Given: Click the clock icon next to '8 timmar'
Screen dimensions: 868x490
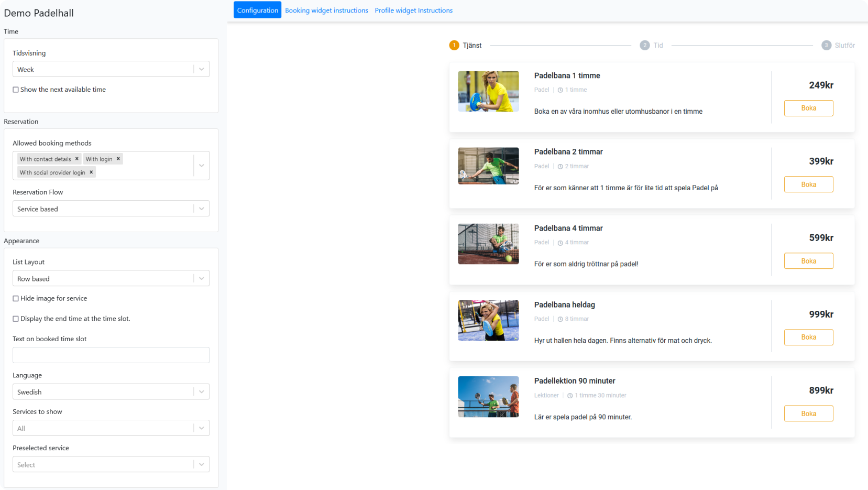Looking at the screenshot, I should click(561, 319).
